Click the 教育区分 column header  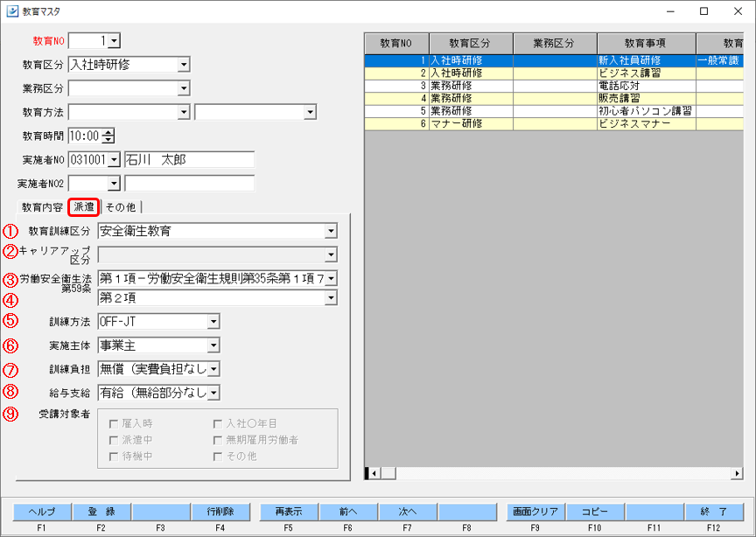[471, 44]
